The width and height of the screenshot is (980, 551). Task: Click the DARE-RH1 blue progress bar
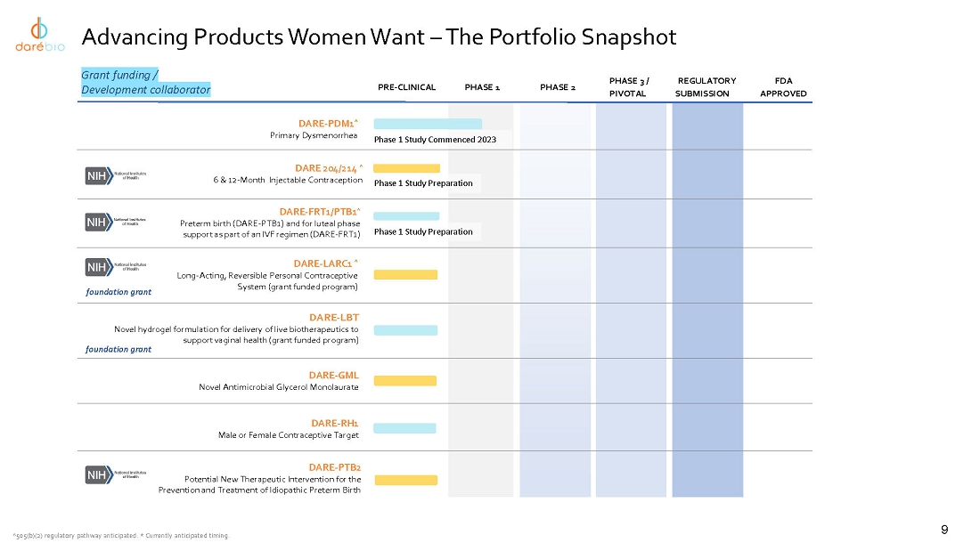pos(404,428)
